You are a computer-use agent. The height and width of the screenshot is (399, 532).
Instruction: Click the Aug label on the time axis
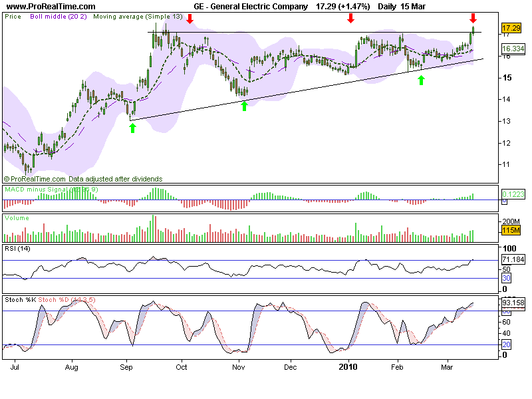click(72, 367)
